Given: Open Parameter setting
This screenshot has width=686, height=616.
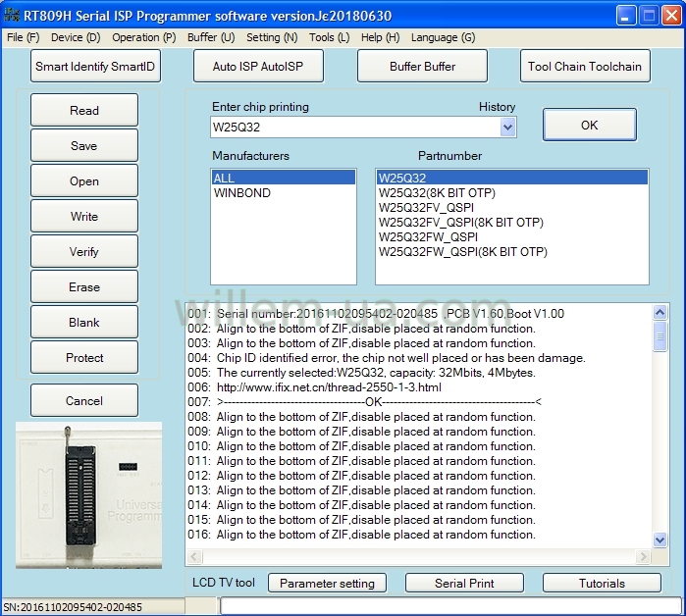Looking at the screenshot, I should (327, 584).
